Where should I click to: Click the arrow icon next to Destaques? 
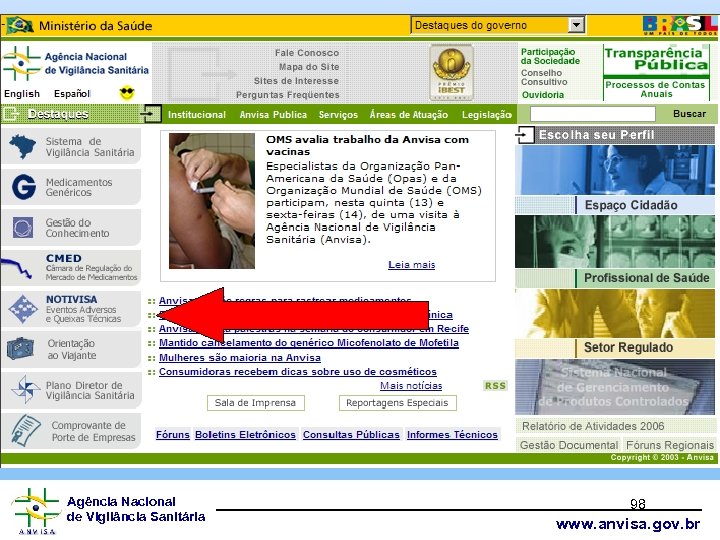click(x=151, y=113)
